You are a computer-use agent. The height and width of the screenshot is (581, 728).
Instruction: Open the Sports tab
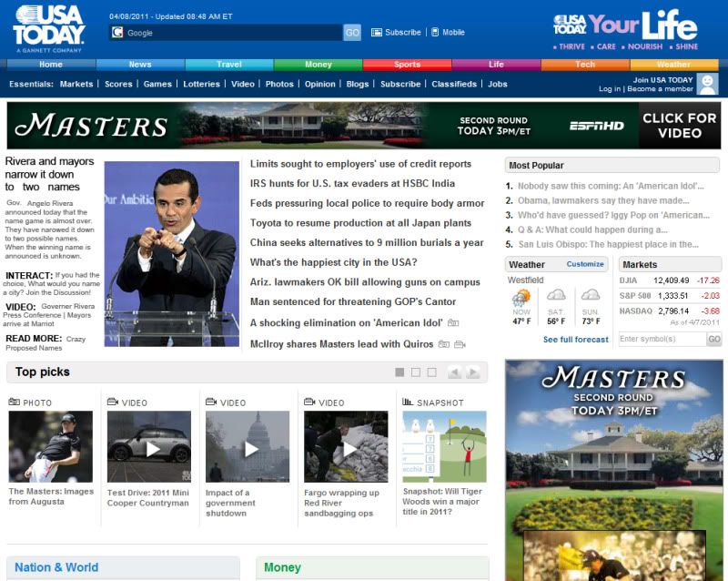[x=407, y=64]
